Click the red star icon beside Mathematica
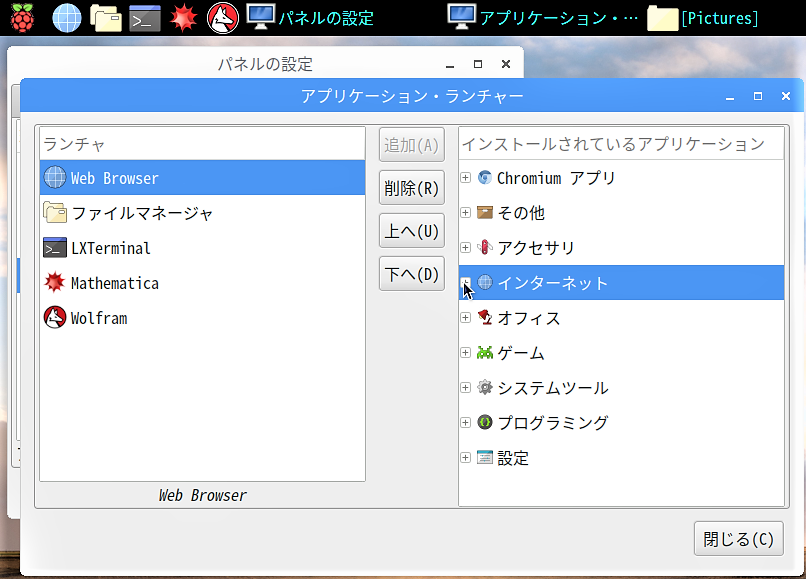 [54, 282]
